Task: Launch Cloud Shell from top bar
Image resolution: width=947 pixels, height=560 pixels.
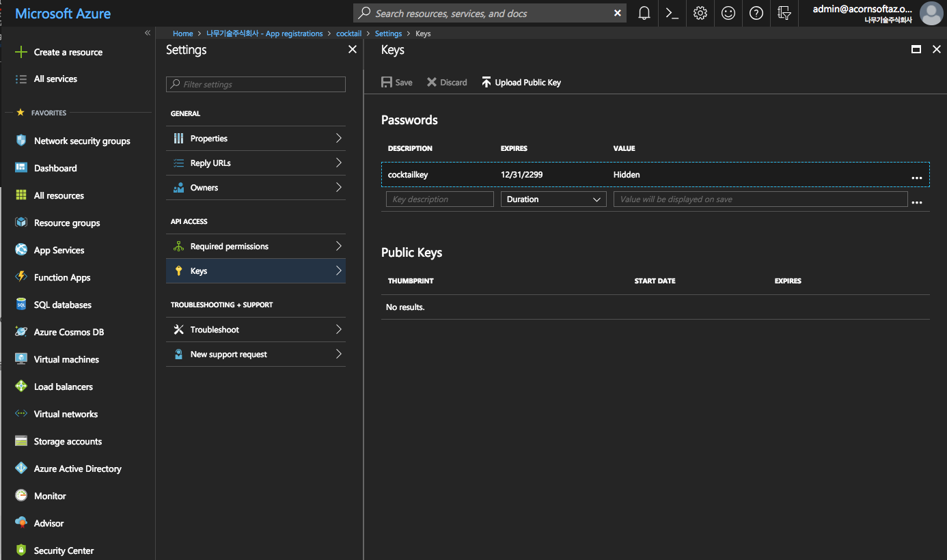Action: pyautogui.click(x=672, y=13)
